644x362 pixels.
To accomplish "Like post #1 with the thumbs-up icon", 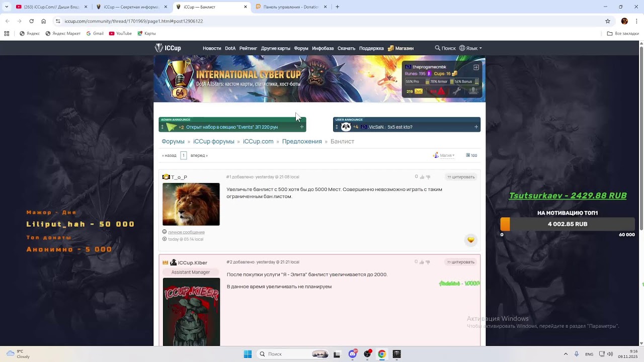I will 422,177.
